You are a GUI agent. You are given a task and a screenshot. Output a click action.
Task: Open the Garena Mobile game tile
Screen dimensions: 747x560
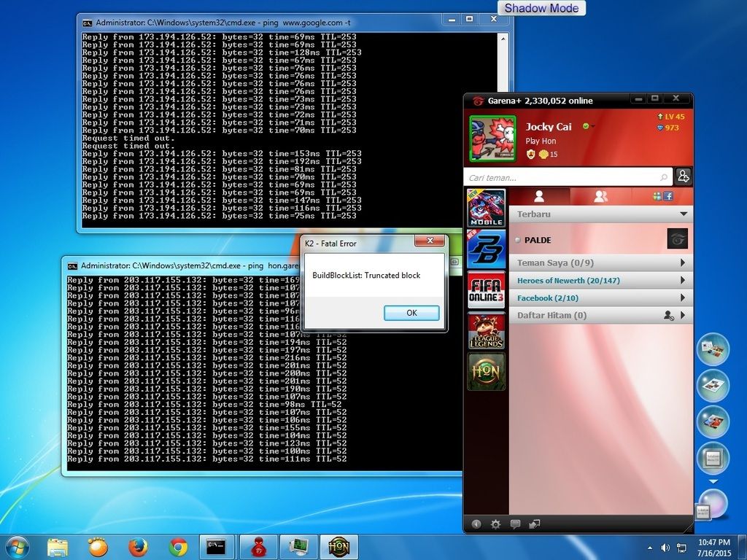tap(486, 208)
